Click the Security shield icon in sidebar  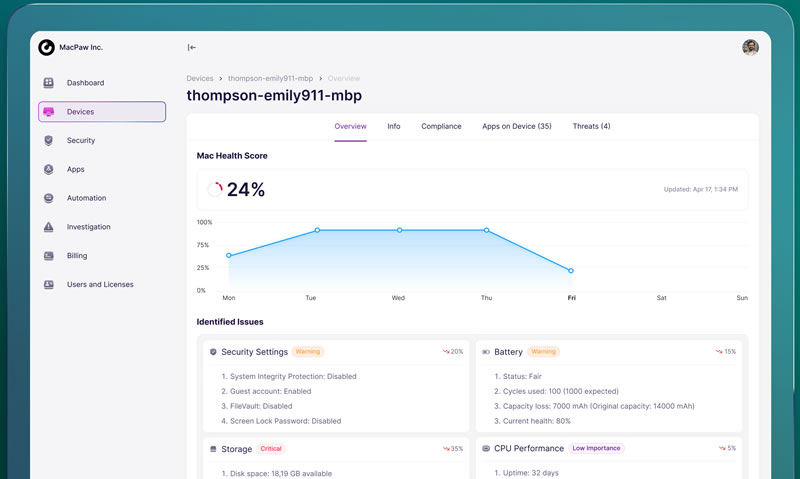tap(48, 140)
